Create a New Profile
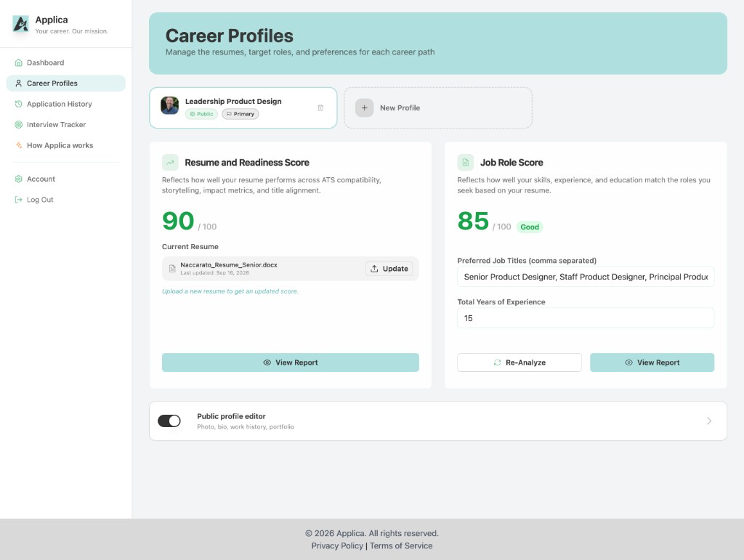The height and width of the screenshot is (560, 744). (x=438, y=107)
